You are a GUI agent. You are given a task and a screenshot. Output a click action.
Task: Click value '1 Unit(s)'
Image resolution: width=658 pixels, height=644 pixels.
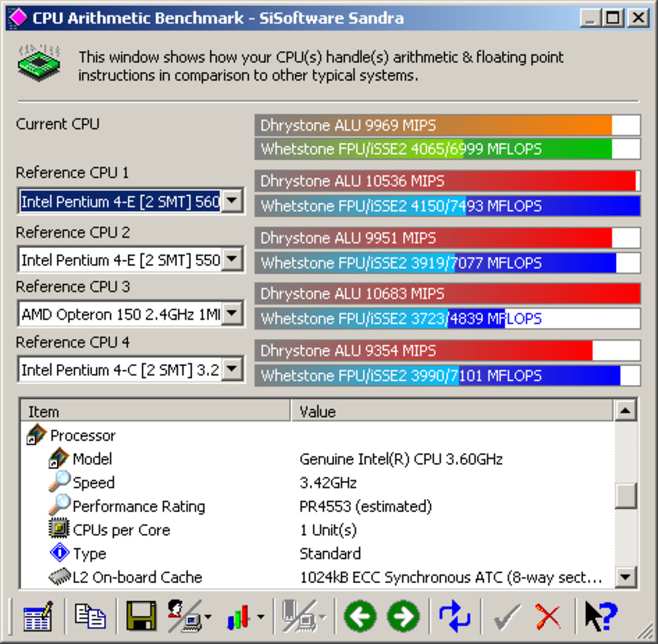328,530
